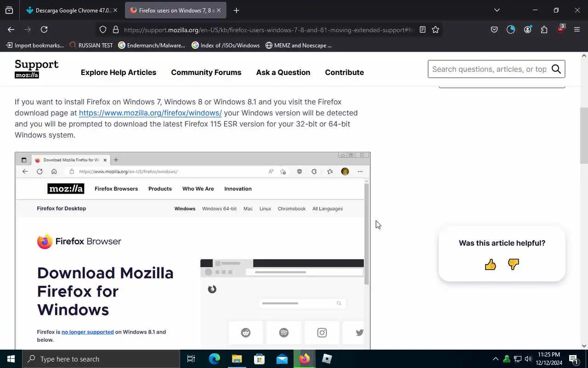The width and height of the screenshot is (588, 368).
Task: Show hidden system tray icons
Action: 495,359
